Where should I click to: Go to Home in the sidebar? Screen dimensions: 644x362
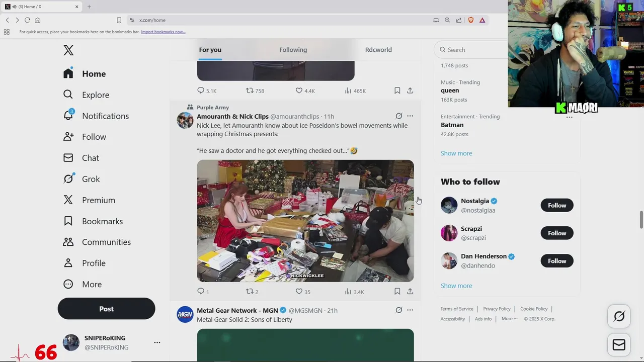(x=85, y=74)
